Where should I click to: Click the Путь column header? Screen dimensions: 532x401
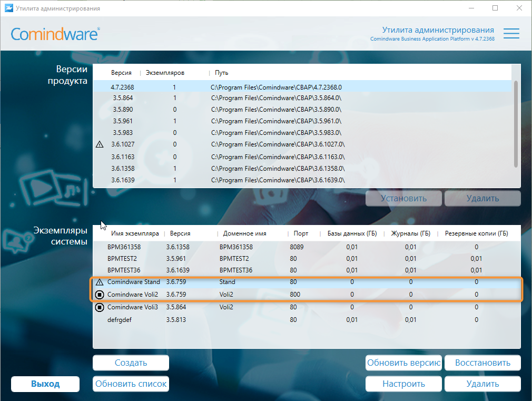pos(221,73)
